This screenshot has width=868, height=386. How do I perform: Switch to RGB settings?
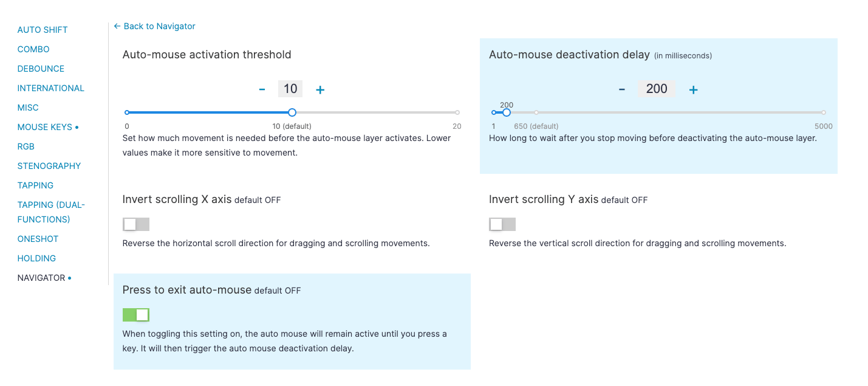[26, 146]
